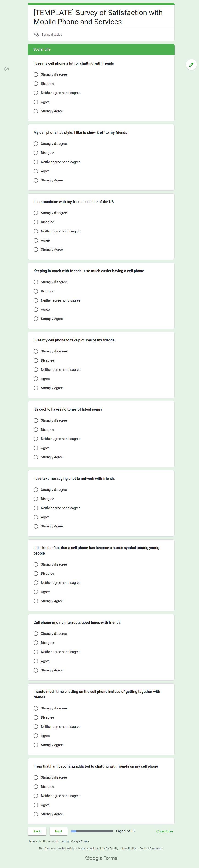The width and height of the screenshot is (199, 868).
Task: Pick Strongly Agree for keeping in touch easier
Action: tap(36, 319)
